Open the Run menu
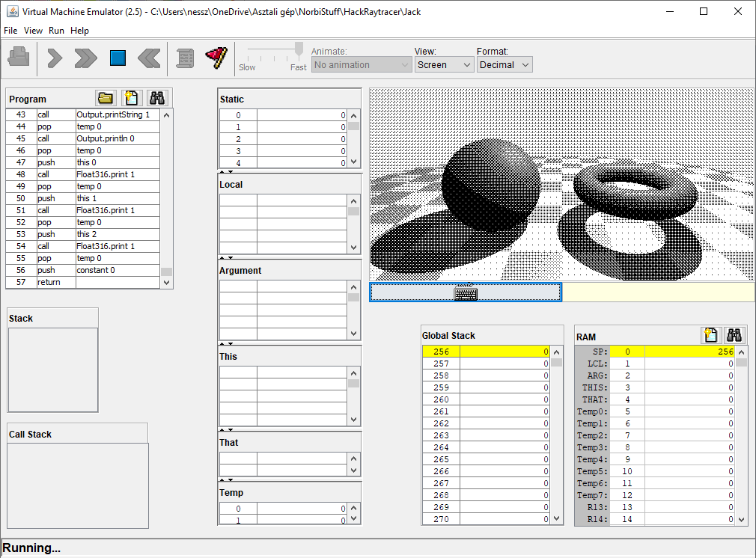Image resolution: width=756 pixels, height=558 pixels. tap(56, 31)
